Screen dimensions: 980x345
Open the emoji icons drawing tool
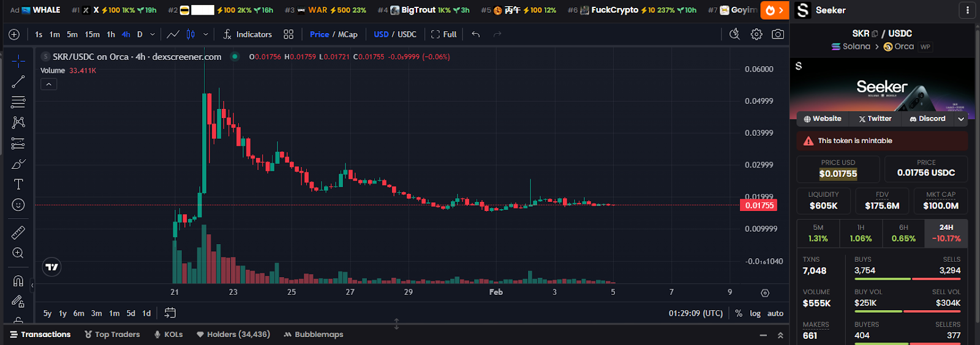18,205
